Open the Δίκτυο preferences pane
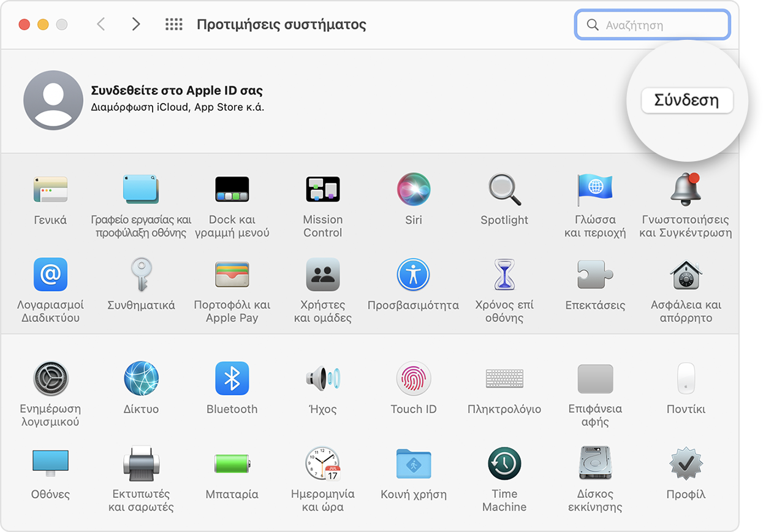766x532 pixels. pos(142,378)
